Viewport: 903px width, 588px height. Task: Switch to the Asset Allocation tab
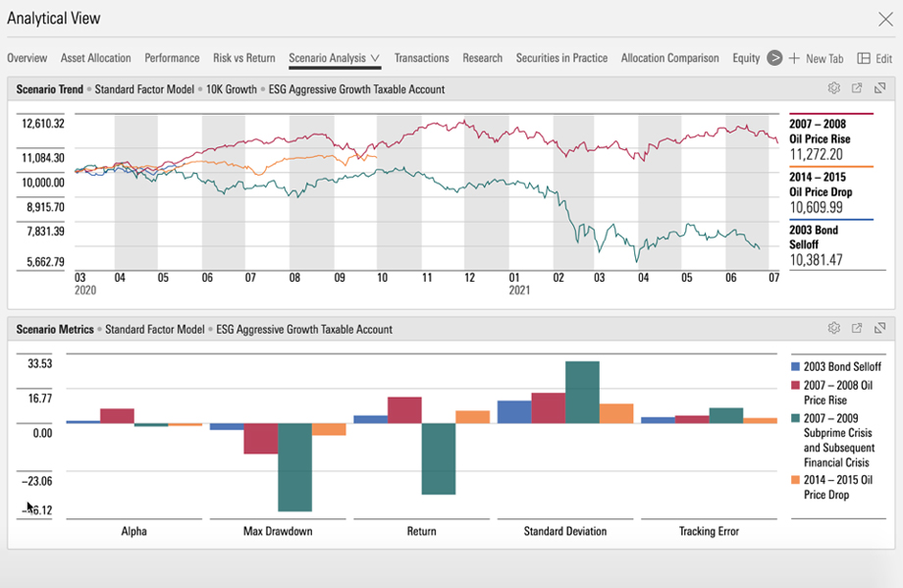(x=95, y=58)
